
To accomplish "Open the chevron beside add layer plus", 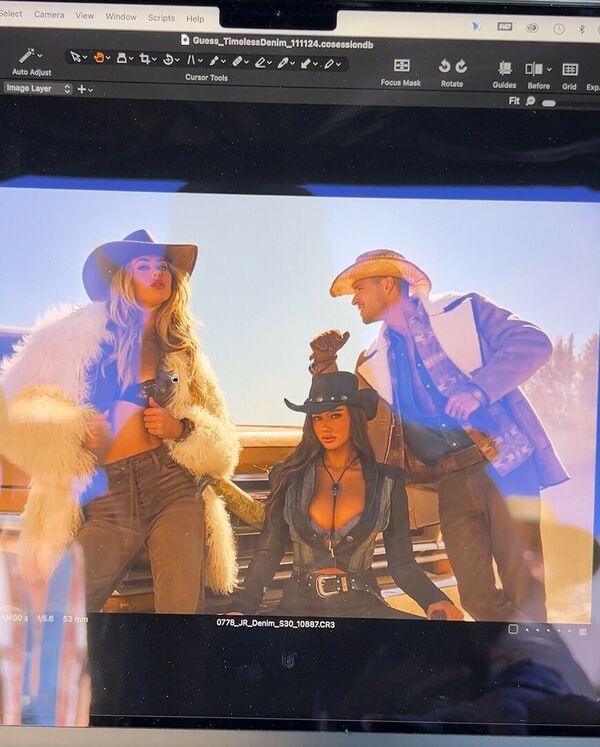I will click(x=91, y=90).
